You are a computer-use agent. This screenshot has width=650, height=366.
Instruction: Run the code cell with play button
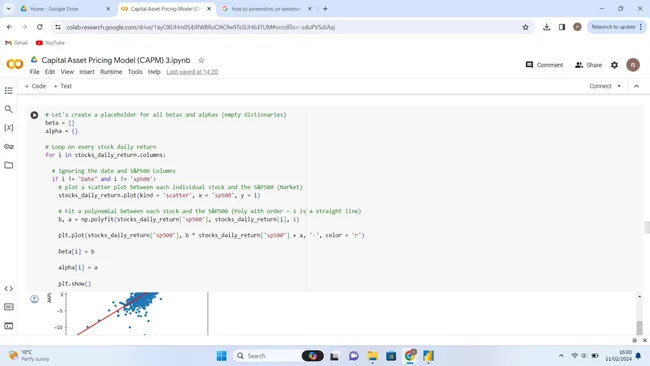point(34,115)
